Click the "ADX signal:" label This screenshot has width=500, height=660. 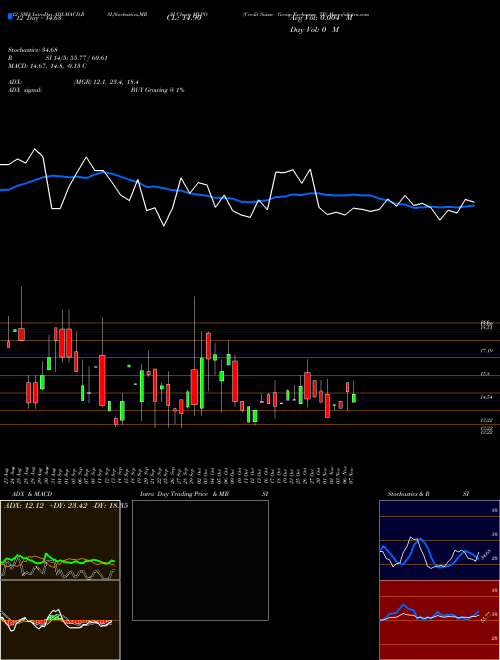pos(25,90)
